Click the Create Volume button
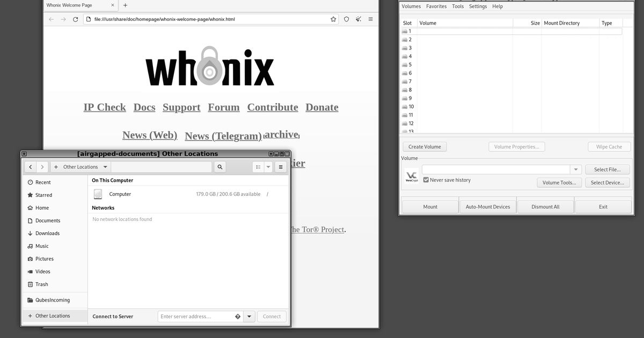The width and height of the screenshot is (644, 338). pos(425,147)
